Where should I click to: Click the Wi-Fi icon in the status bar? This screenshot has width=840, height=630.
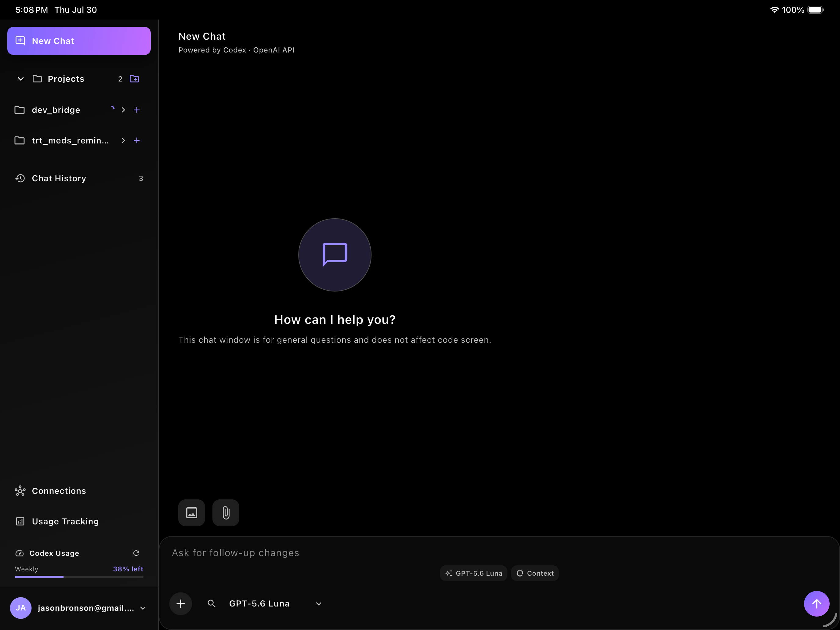(x=774, y=10)
